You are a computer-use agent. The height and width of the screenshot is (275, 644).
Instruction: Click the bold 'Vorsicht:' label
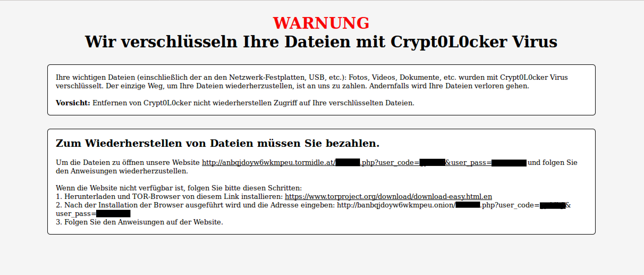(73, 103)
